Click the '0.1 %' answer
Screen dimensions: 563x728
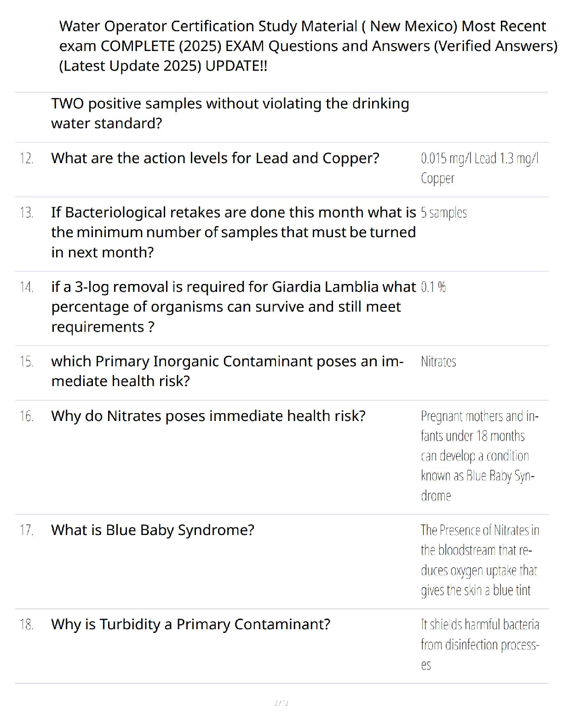pyautogui.click(x=433, y=287)
